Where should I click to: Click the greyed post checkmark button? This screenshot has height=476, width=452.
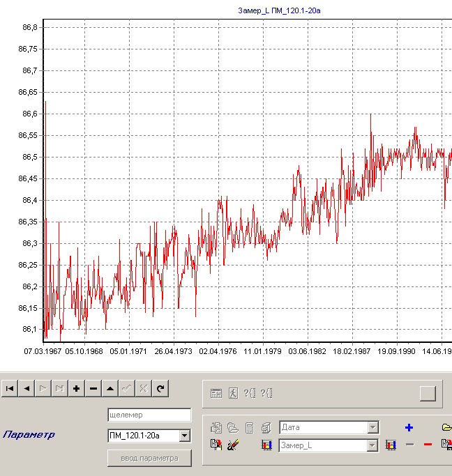127,388
